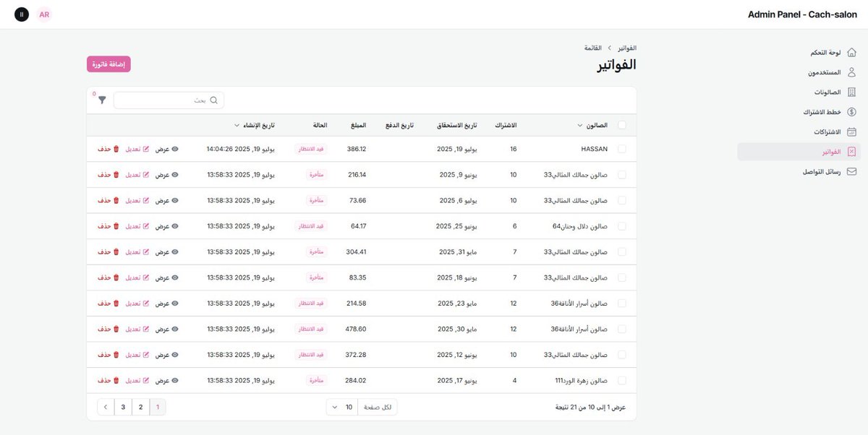This screenshot has height=435, width=868.
Task: Click edit pencil icon for 214.58 invoice row
Action: pyautogui.click(x=145, y=303)
